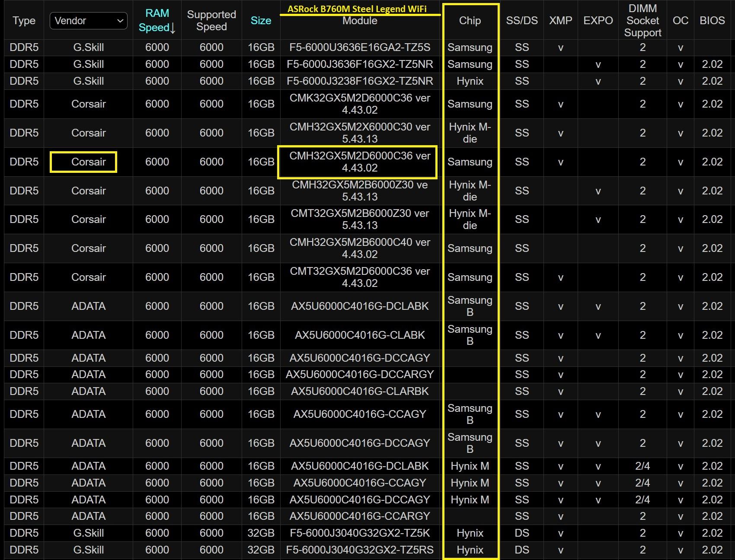Select module CMT32GX5M2B6000Z30 ver 5.43.13
The height and width of the screenshot is (560, 735).
tap(360, 219)
